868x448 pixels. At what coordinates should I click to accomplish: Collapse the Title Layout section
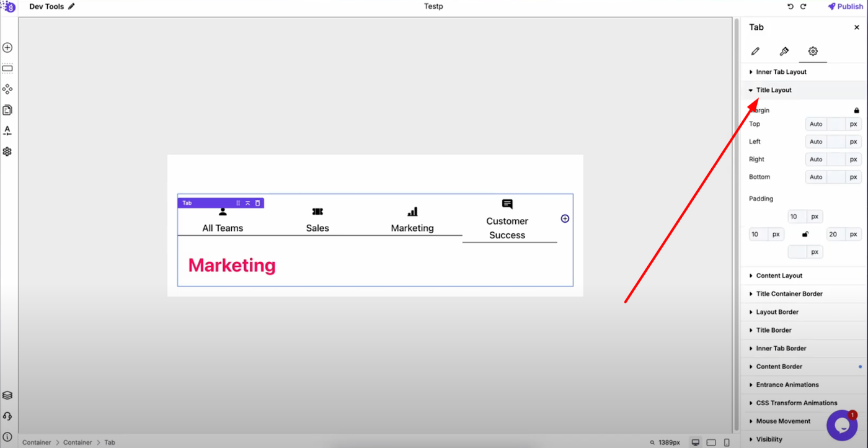tap(804, 90)
